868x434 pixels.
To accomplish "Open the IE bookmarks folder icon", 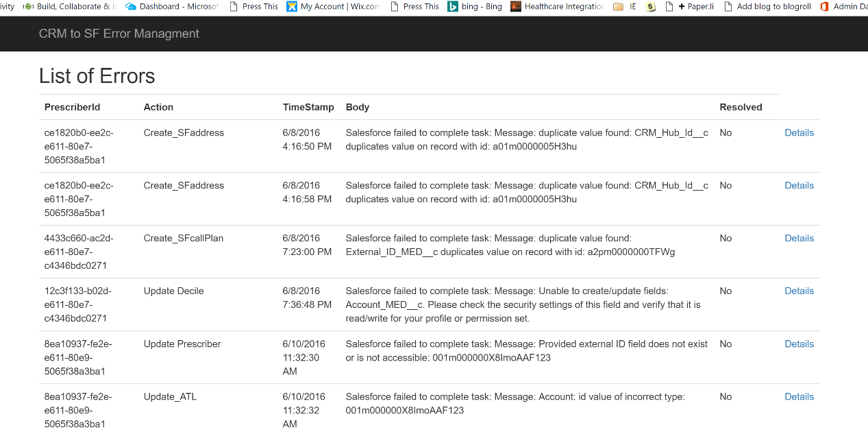I will (619, 6).
